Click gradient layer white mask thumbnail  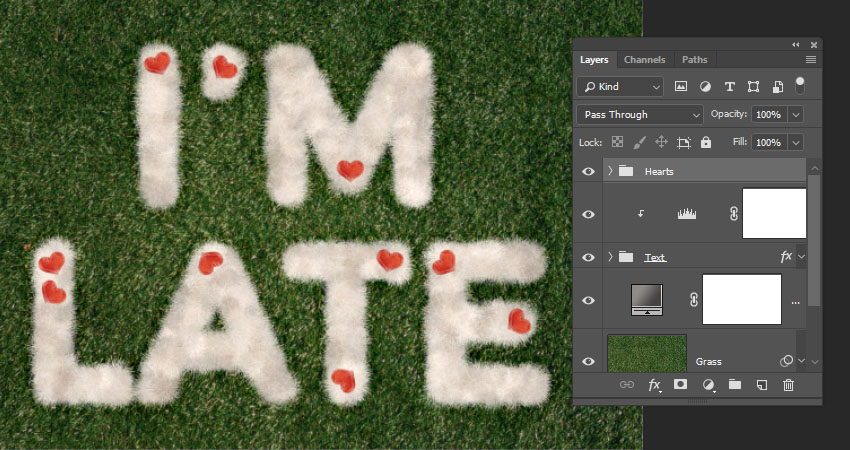click(x=742, y=299)
